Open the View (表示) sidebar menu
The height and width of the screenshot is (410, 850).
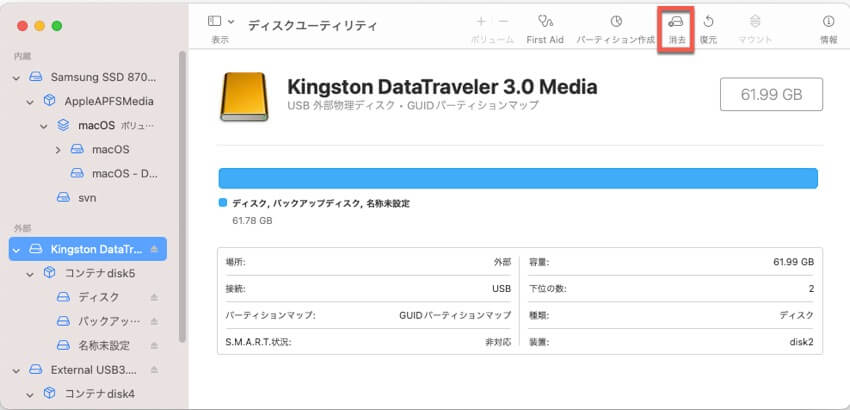[x=221, y=22]
